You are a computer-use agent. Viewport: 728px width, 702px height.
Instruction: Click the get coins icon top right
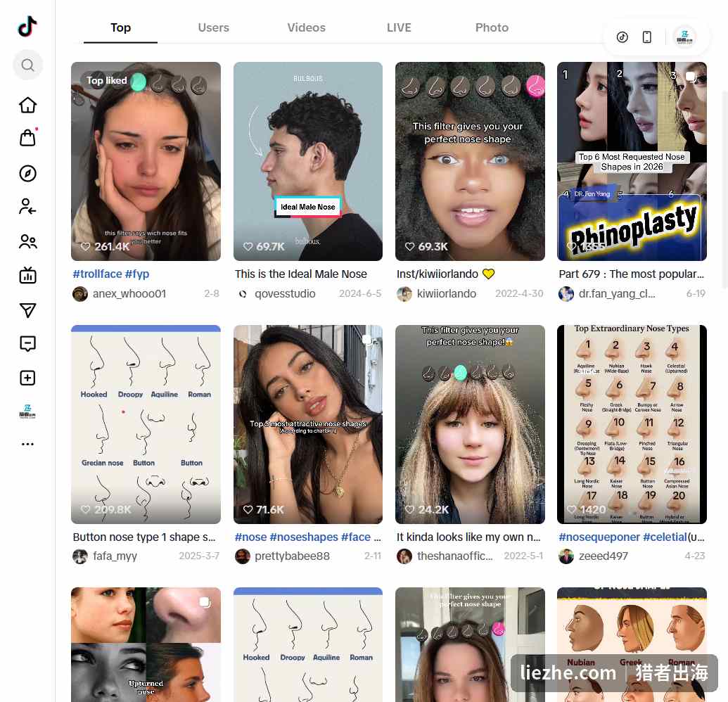click(x=622, y=37)
